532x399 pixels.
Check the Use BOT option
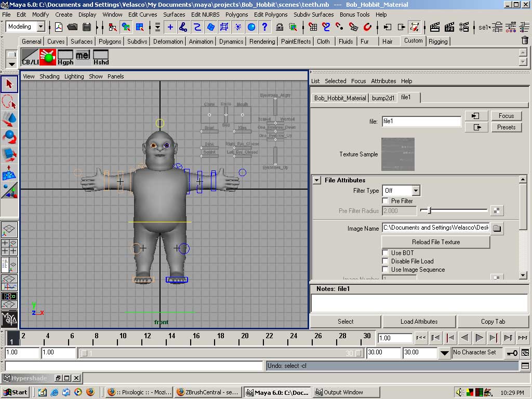[385, 253]
